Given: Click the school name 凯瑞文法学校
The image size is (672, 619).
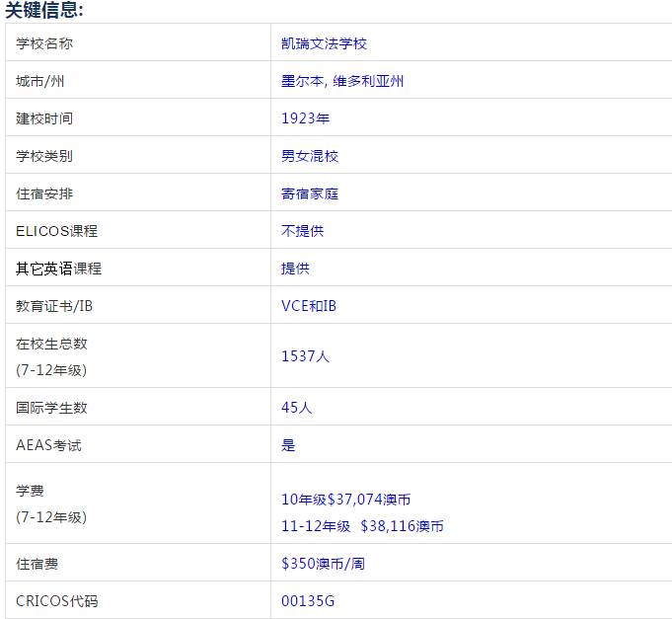Looking at the screenshot, I should point(324,43).
